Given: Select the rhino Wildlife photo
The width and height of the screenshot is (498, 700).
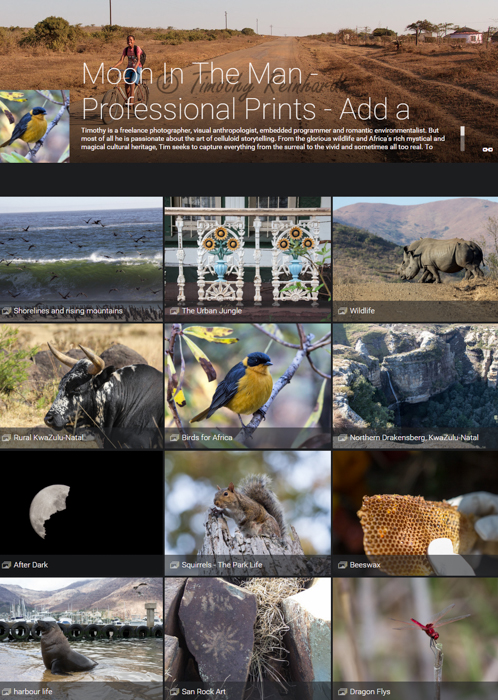Looking at the screenshot, I should (415, 259).
